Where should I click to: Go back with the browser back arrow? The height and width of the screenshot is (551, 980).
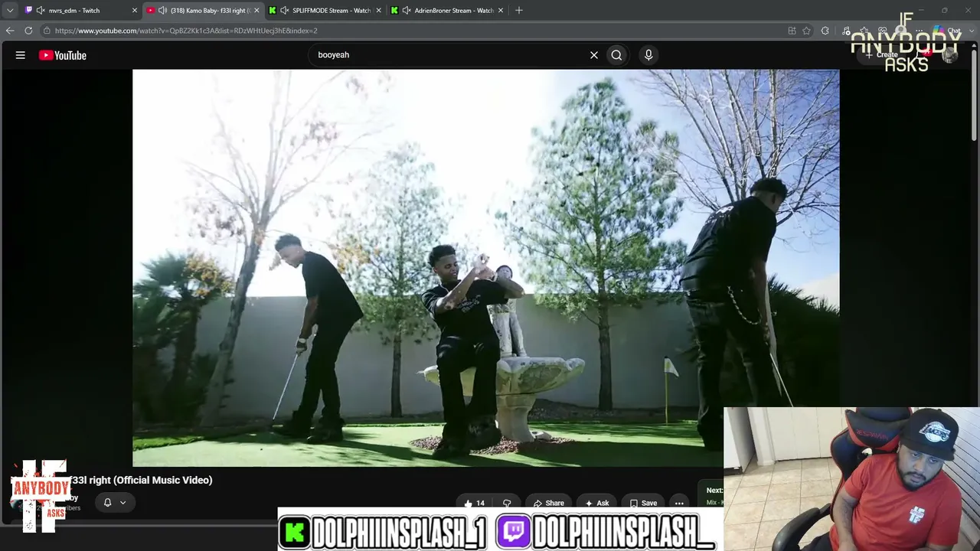click(x=10, y=31)
